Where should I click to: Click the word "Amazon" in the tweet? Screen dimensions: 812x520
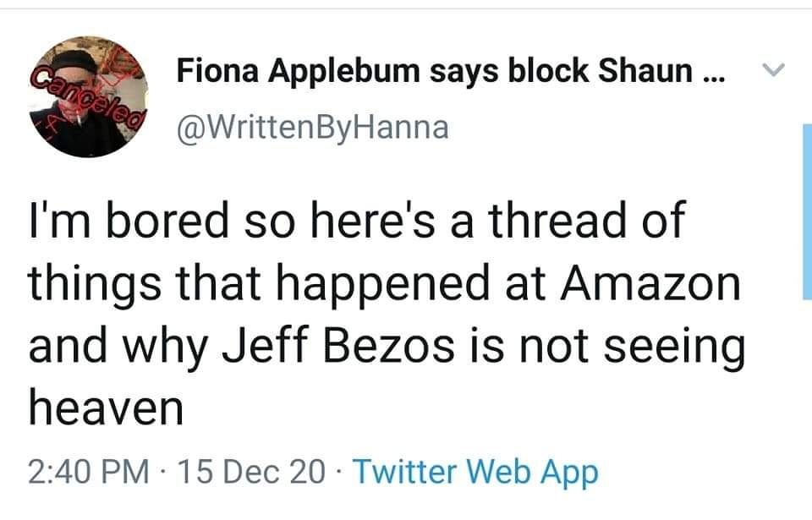(x=647, y=286)
